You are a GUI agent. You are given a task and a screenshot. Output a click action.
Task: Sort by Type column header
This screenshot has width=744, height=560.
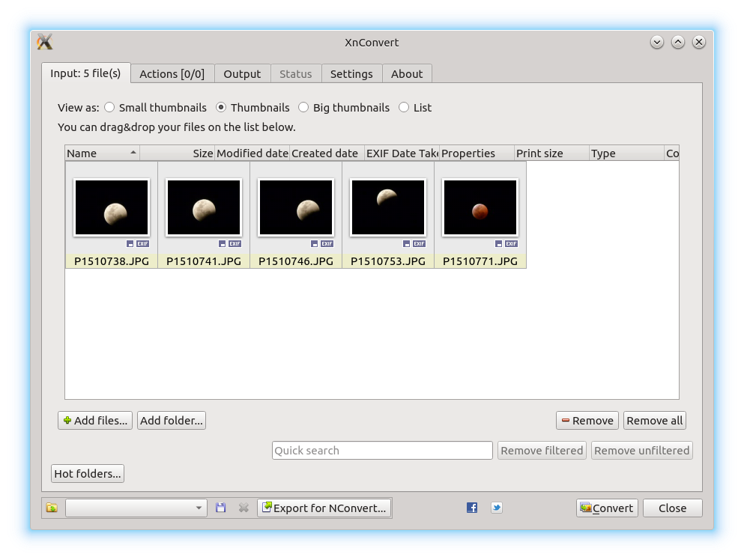tap(627, 153)
